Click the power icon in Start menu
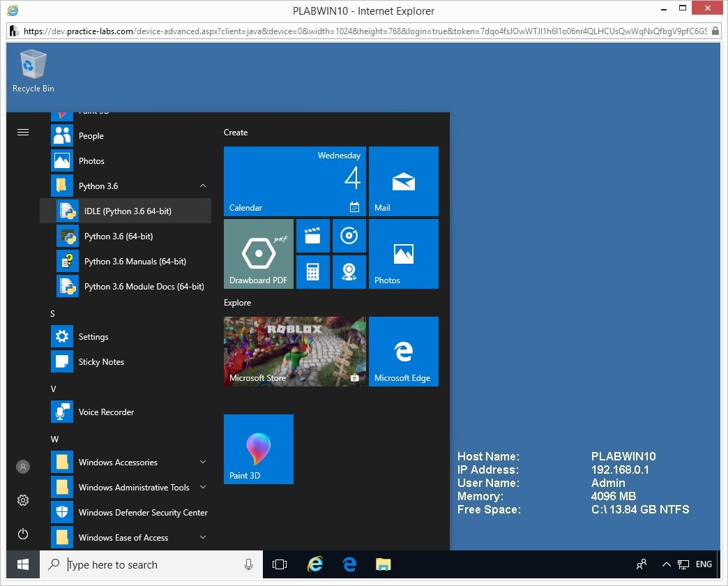This screenshot has height=586, width=728. (23, 534)
